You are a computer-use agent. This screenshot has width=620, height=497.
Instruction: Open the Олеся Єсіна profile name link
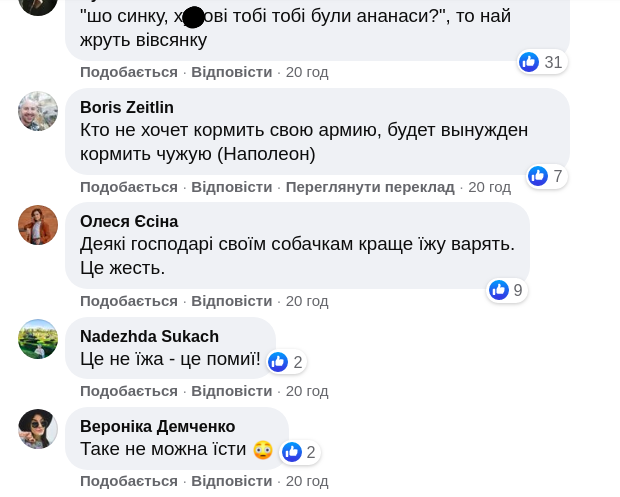click(x=129, y=222)
